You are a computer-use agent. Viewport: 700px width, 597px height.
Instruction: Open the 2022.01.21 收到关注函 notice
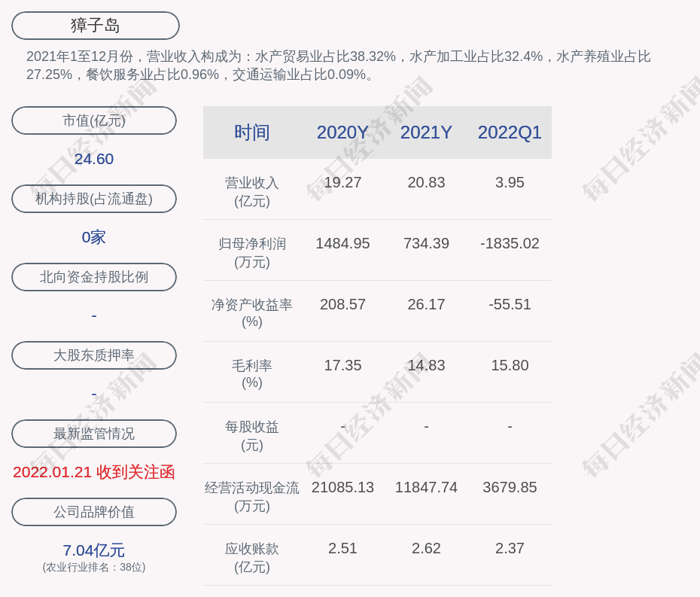click(93, 472)
